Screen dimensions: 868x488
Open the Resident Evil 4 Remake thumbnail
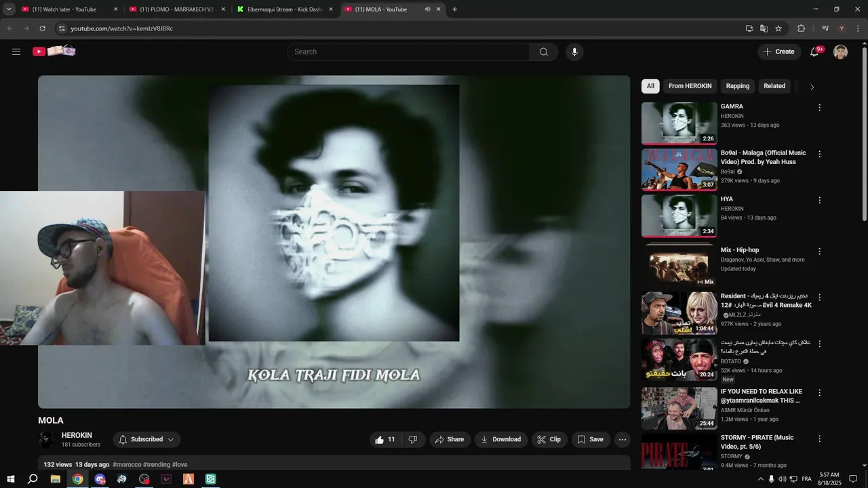pos(679,313)
